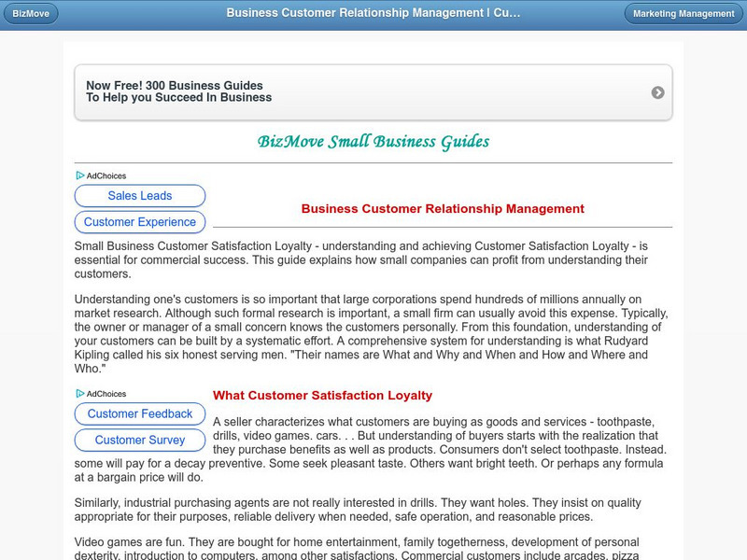Click the Business Customer Relationship Management heading

[443, 209]
